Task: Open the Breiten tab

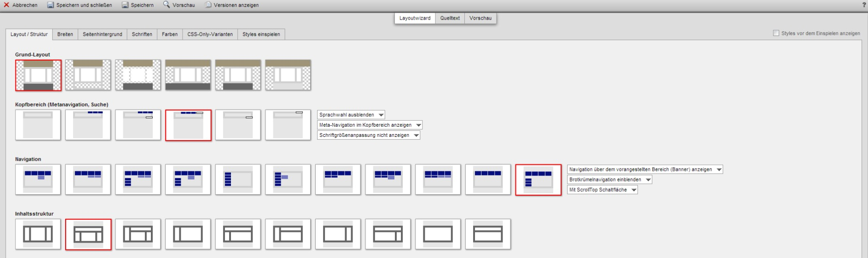Action: pos(65,34)
